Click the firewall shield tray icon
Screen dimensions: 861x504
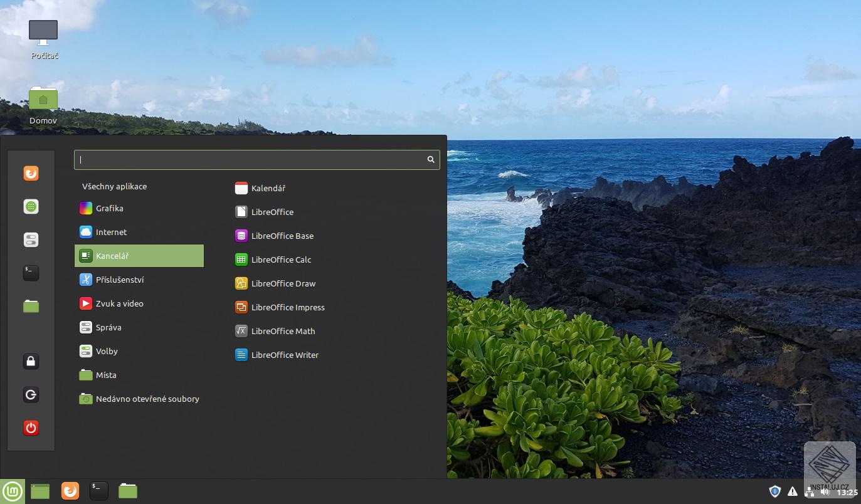click(775, 491)
